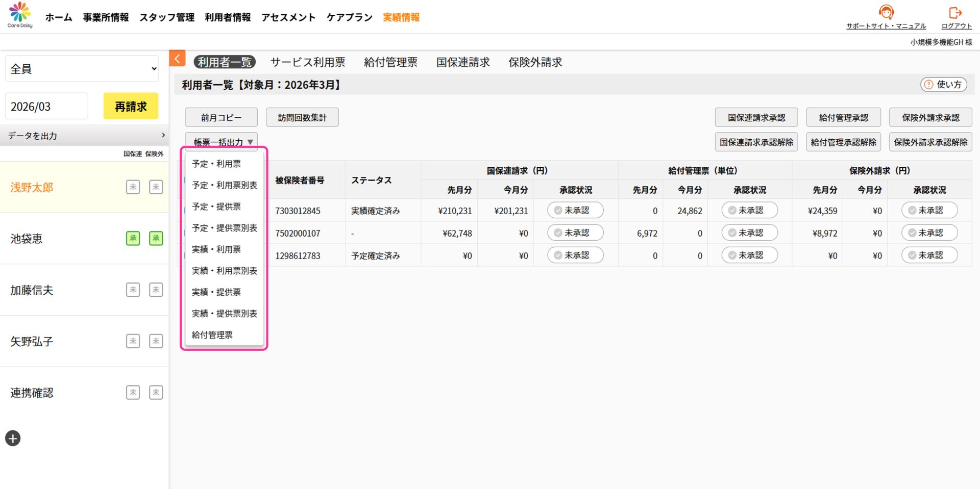
Task: Open the 使い方 help button
Action: [x=943, y=85]
